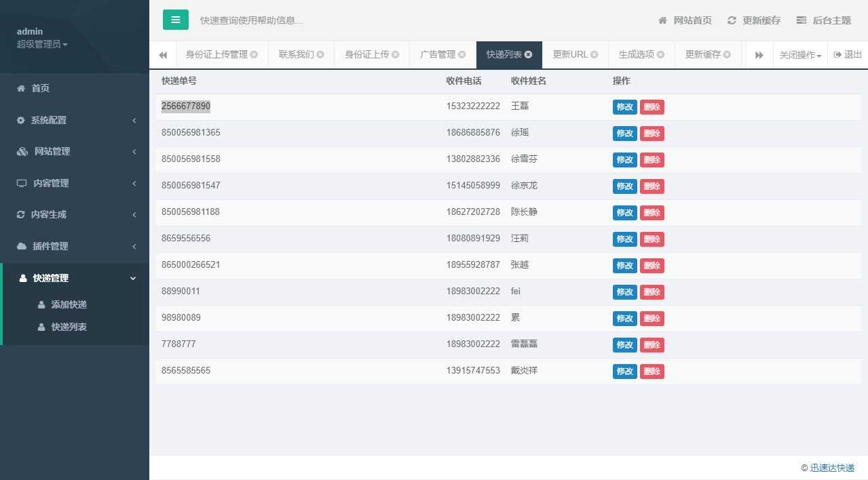Click 删除 for order 2566677890

(652, 106)
